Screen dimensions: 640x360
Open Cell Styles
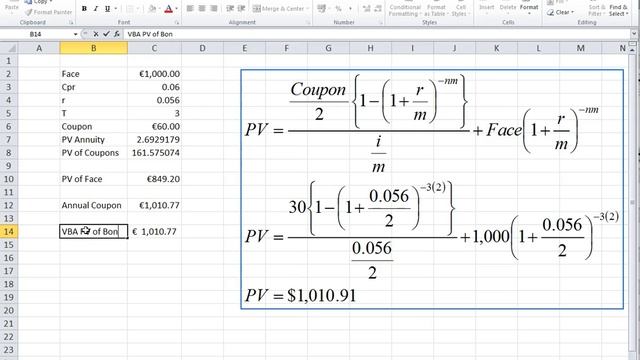click(460, 10)
